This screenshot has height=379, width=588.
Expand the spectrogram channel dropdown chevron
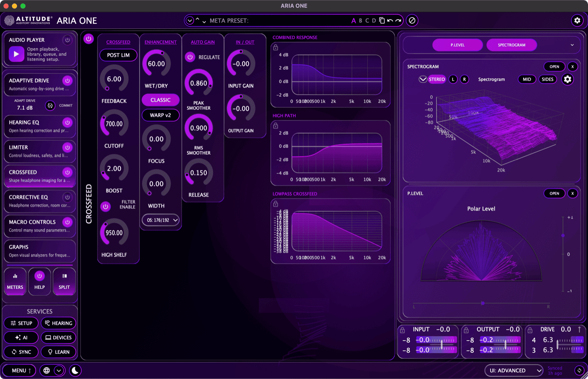tap(423, 79)
